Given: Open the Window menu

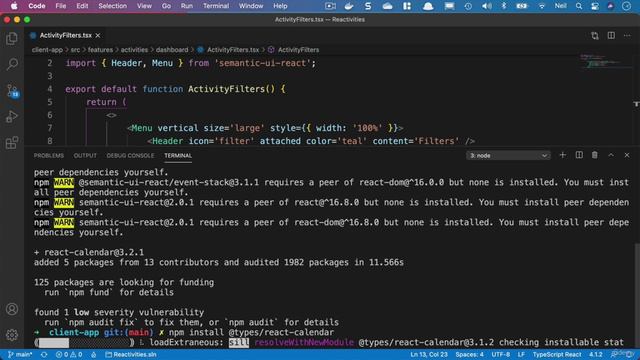Looking at the screenshot, I should pyautogui.click(x=251, y=6).
